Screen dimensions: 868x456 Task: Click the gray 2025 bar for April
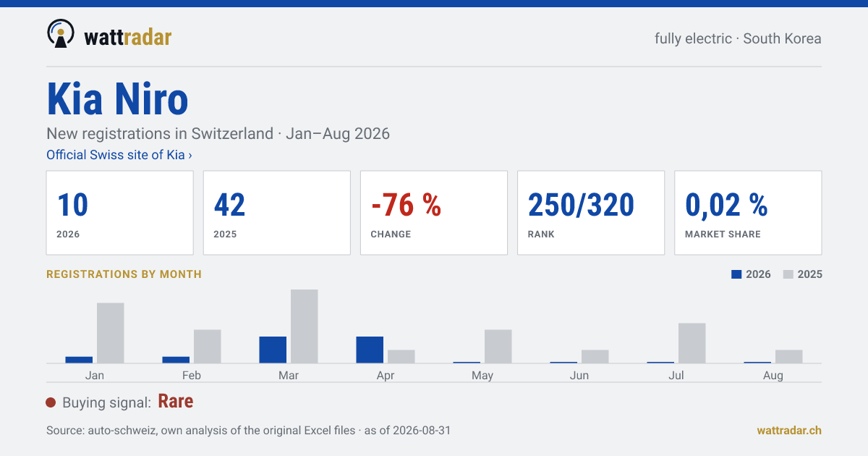tap(401, 356)
